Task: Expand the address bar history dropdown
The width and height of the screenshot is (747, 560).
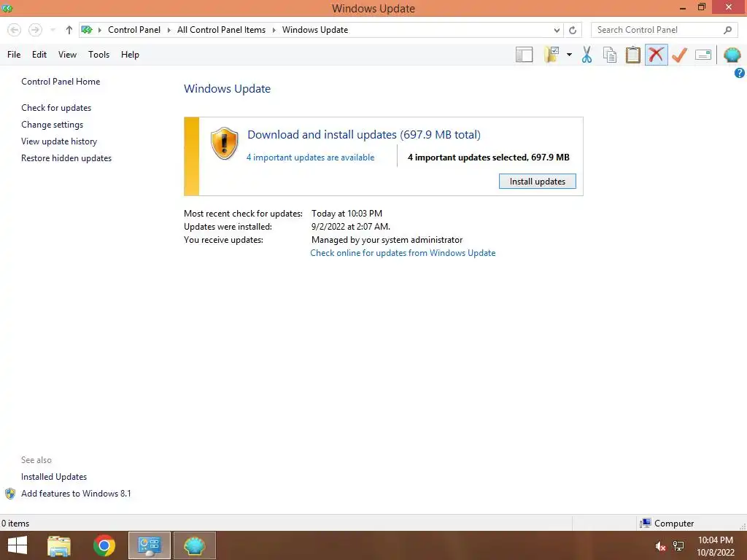Action: point(557,30)
